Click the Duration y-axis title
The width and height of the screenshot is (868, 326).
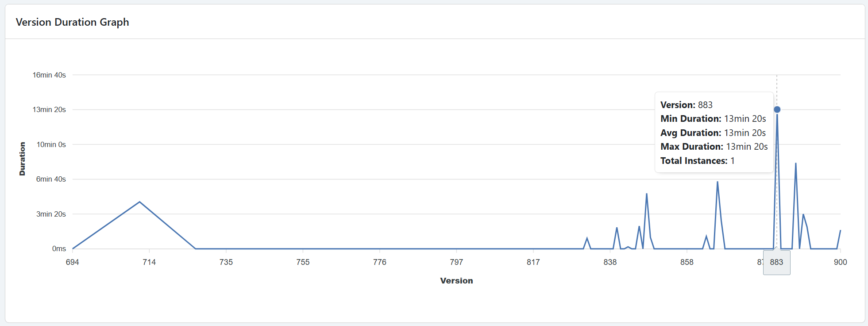point(22,159)
